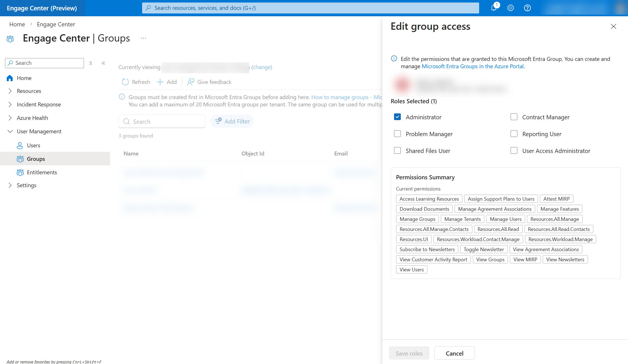Click the Refresh circular arrow icon

click(x=125, y=82)
